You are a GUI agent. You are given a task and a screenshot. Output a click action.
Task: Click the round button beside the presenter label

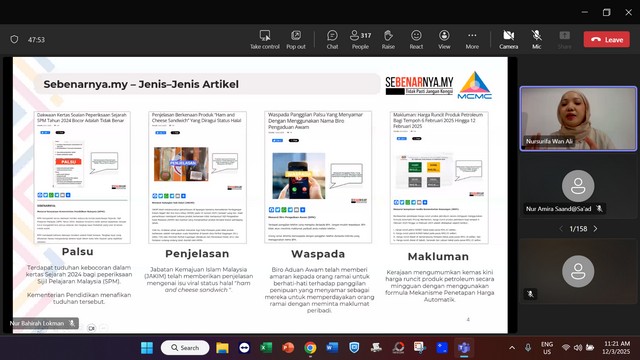(91, 328)
